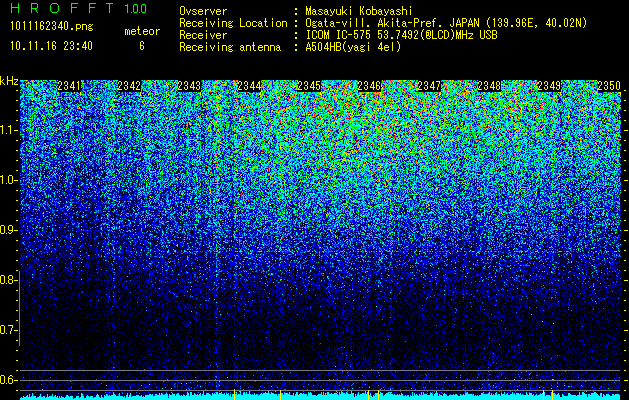Click the 2347 time label
Viewport: 629px width, 400px height.
click(429, 86)
